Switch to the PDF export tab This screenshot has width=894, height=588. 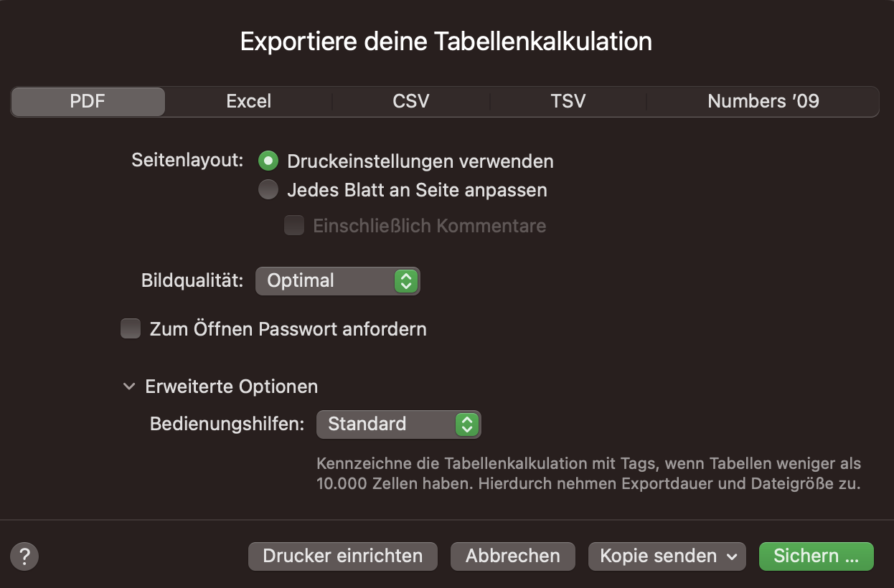88,102
